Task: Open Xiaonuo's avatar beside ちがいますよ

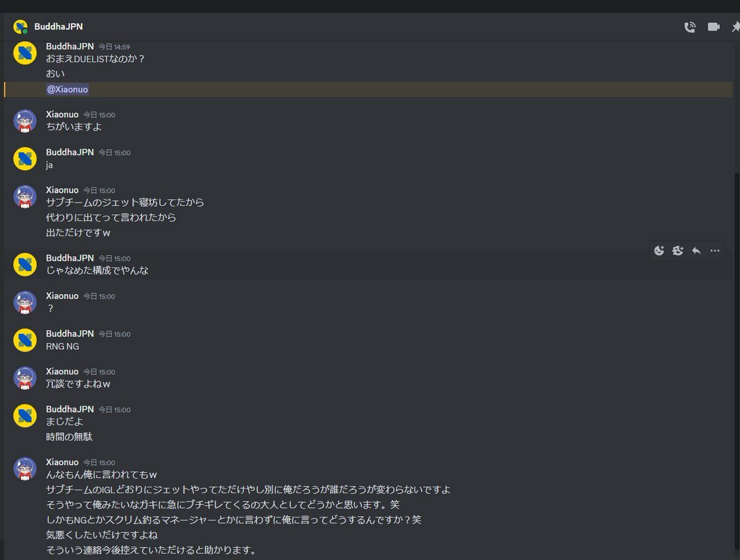Action: 25,121
